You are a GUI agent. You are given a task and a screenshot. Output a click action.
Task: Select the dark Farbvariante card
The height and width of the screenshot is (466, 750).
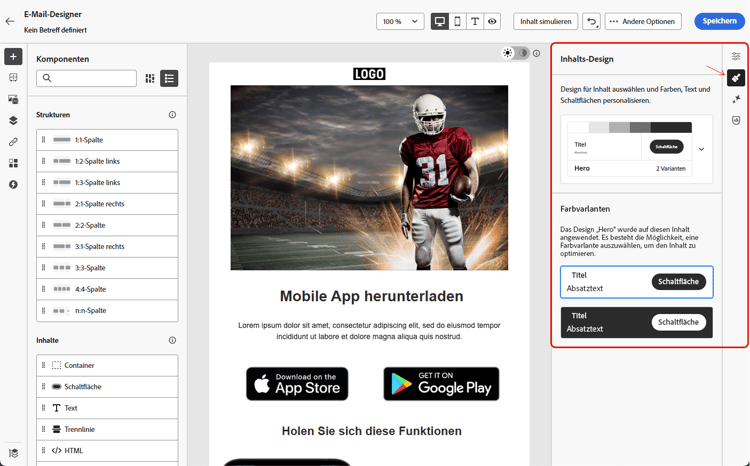click(x=637, y=322)
